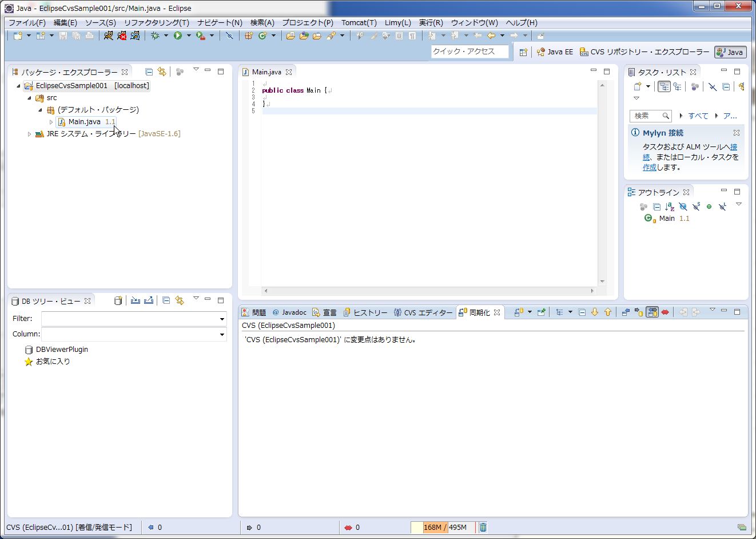Screen dimensions: 756x539
Task: Click the 検索 search field in Task List
Action: (650, 116)
